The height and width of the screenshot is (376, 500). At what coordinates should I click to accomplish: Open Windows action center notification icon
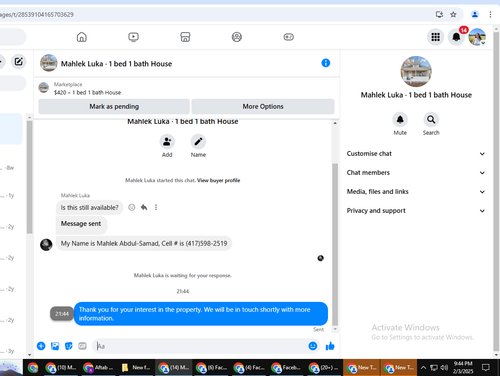pyautogui.click(x=486, y=368)
